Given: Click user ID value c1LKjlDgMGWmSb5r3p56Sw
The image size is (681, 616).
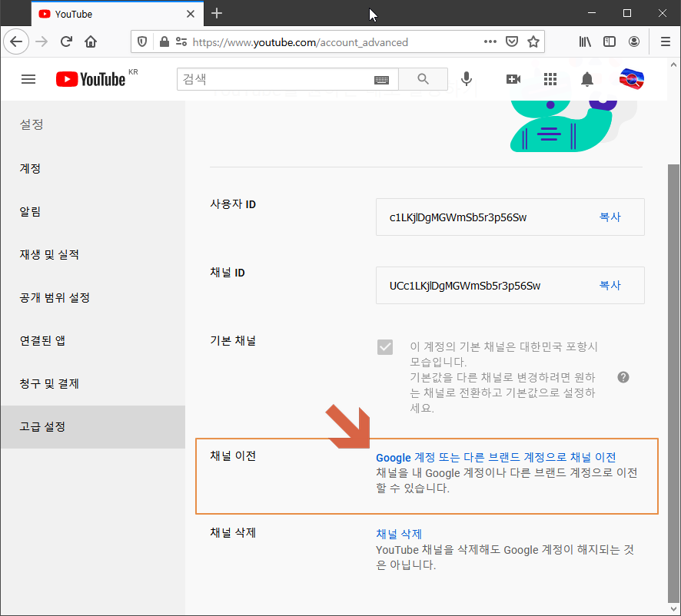Looking at the screenshot, I should pyautogui.click(x=458, y=217).
